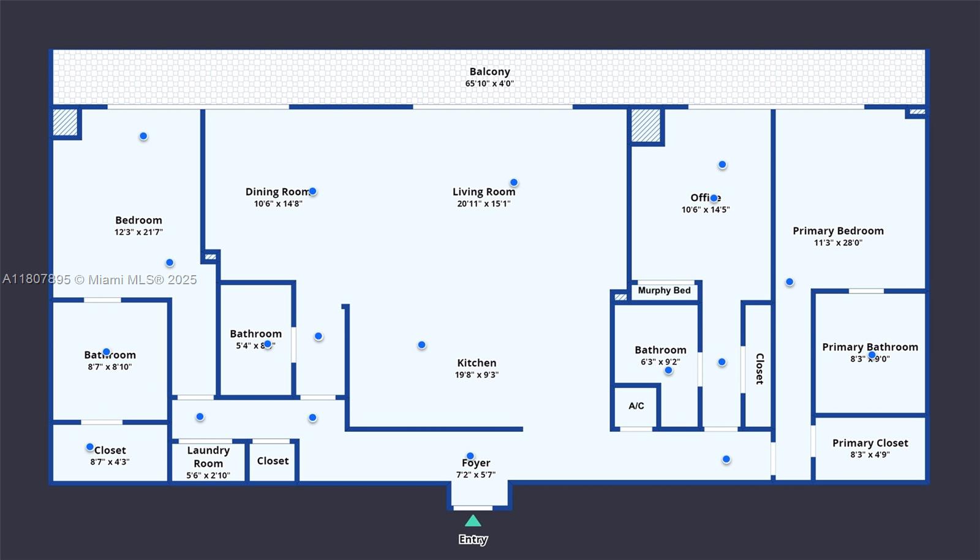The height and width of the screenshot is (560, 980).
Task: Click the Primary Bedroom blue dot
Action: click(x=790, y=282)
